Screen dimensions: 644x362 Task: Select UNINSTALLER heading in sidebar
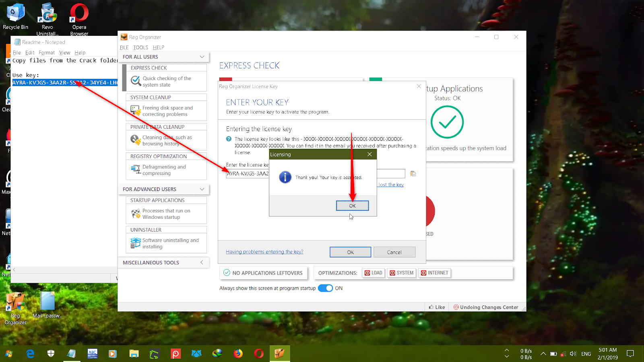click(x=146, y=230)
